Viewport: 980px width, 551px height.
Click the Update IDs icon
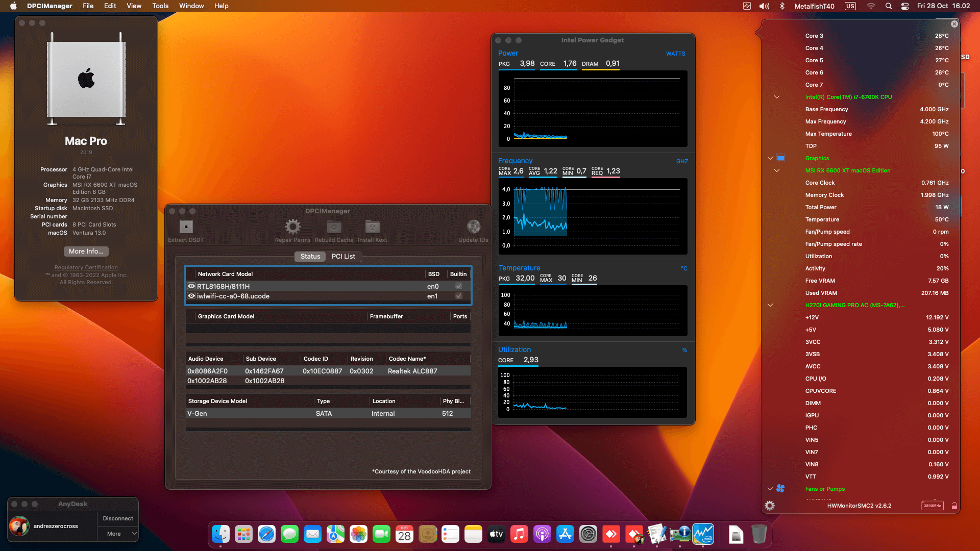(x=473, y=228)
